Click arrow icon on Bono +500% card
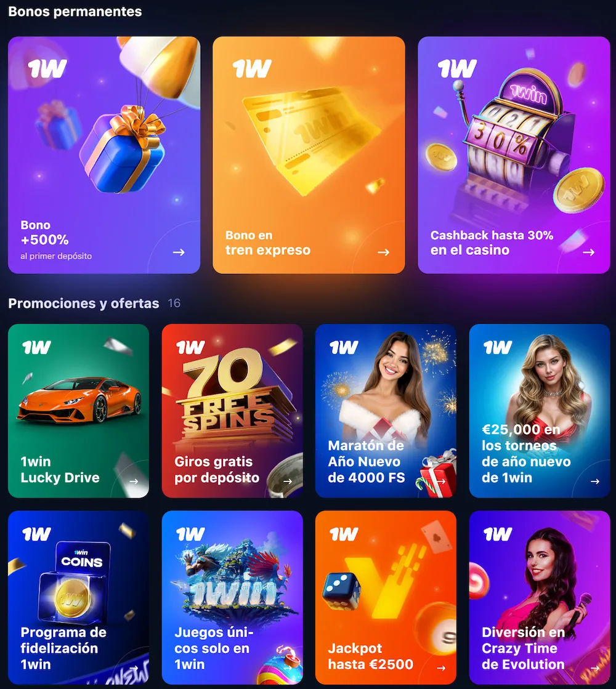The image size is (616, 689). tap(179, 252)
